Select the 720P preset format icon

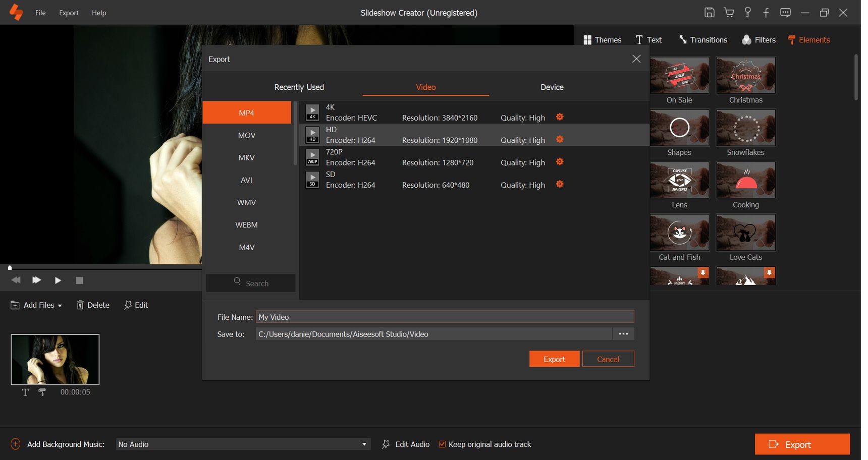tap(312, 157)
